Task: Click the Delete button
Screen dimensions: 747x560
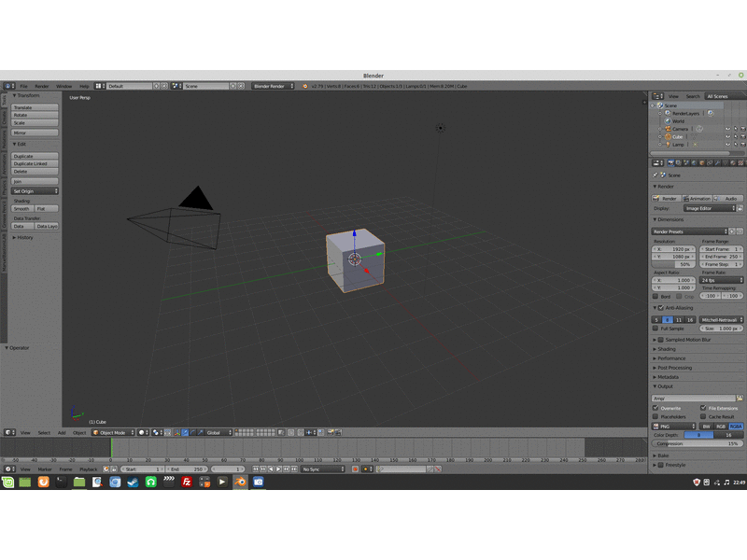Action: pyautogui.click(x=35, y=171)
